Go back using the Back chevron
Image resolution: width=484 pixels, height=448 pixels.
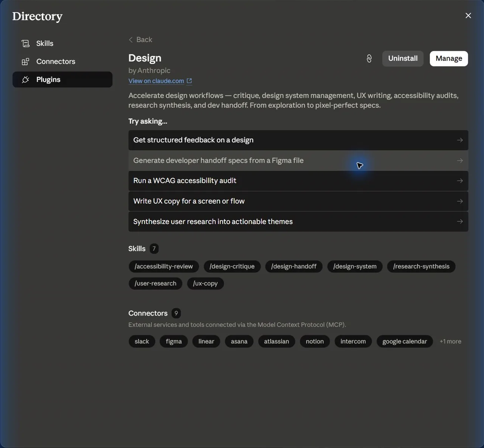(x=131, y=40)
